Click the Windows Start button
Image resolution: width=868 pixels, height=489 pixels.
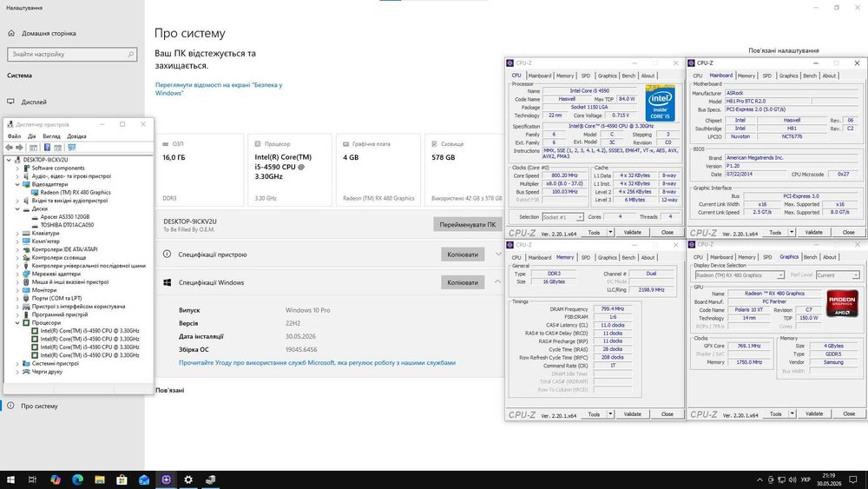[10, 479]
